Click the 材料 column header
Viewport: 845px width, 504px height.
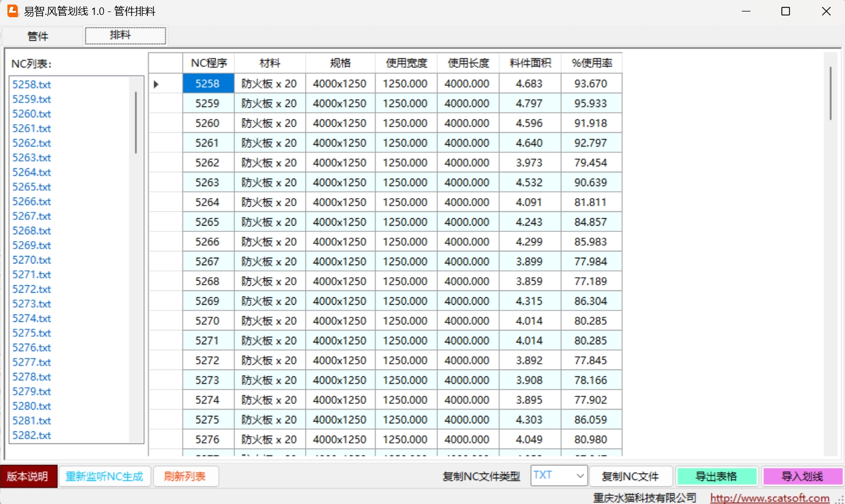[270, 63]
